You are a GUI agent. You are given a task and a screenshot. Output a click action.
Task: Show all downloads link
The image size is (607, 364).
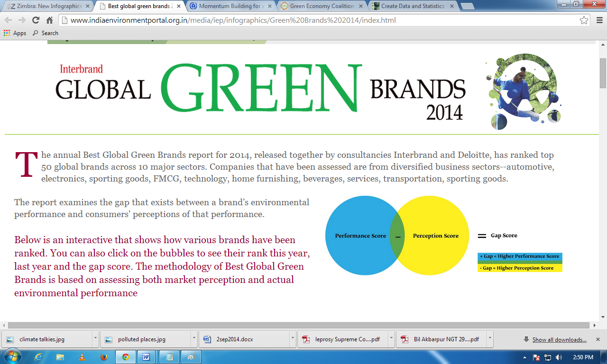point(559,339)
